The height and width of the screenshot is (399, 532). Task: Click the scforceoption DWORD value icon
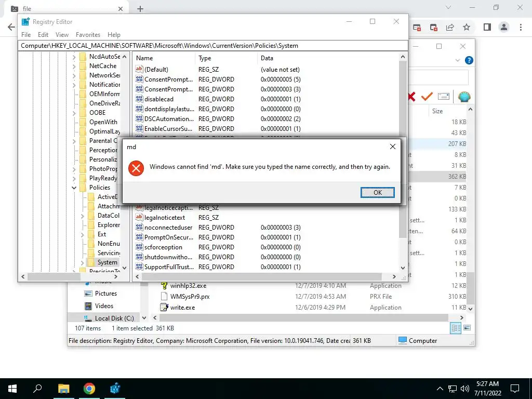[139, 247]
